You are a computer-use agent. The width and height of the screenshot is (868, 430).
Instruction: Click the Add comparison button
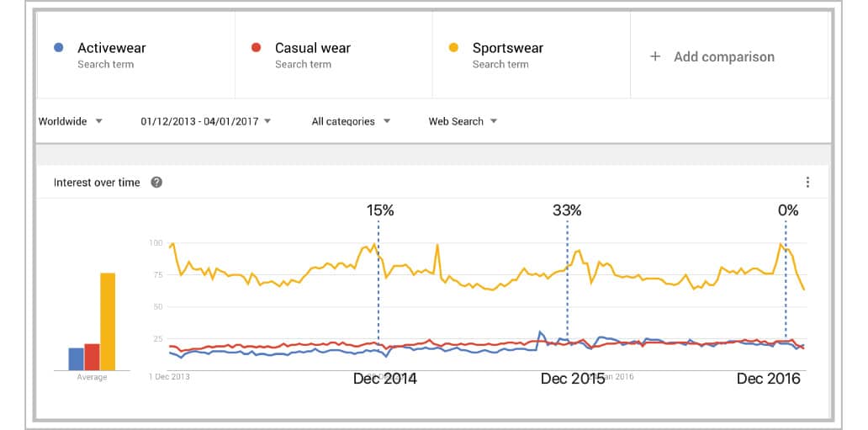[723, 56]
